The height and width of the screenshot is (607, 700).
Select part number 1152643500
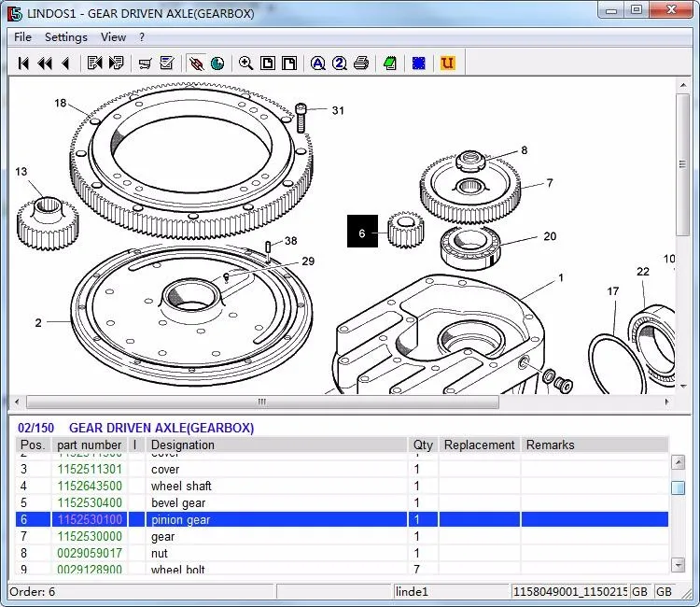[x=90, y=486]
